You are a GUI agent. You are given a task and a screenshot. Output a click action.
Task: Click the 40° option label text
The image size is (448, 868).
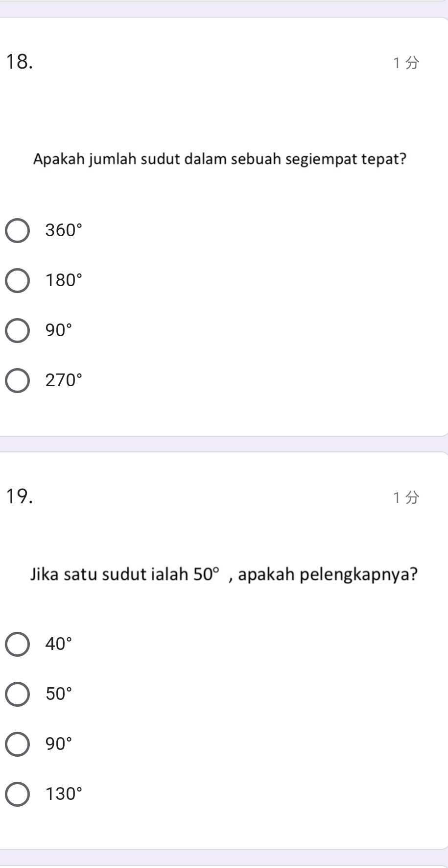tap(59, 644)
